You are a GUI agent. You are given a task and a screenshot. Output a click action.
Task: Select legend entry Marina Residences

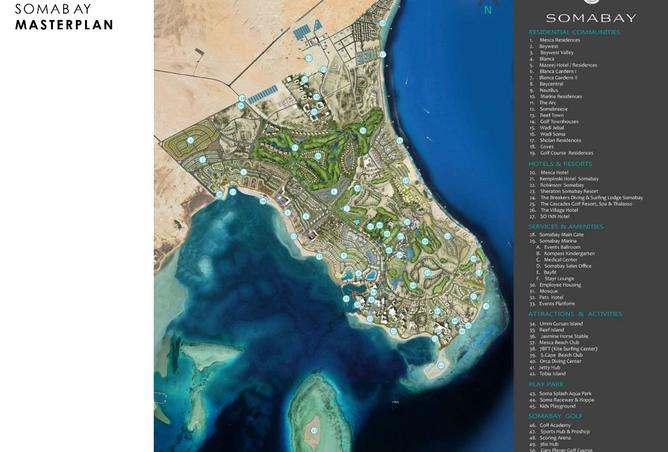[556, 96]
